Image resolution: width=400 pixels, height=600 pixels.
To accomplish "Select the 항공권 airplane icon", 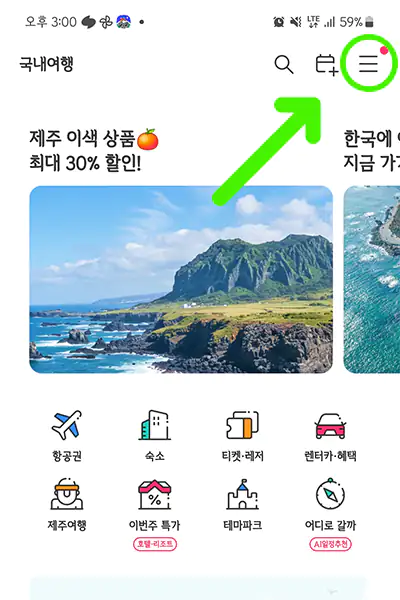I will [67, 425].
